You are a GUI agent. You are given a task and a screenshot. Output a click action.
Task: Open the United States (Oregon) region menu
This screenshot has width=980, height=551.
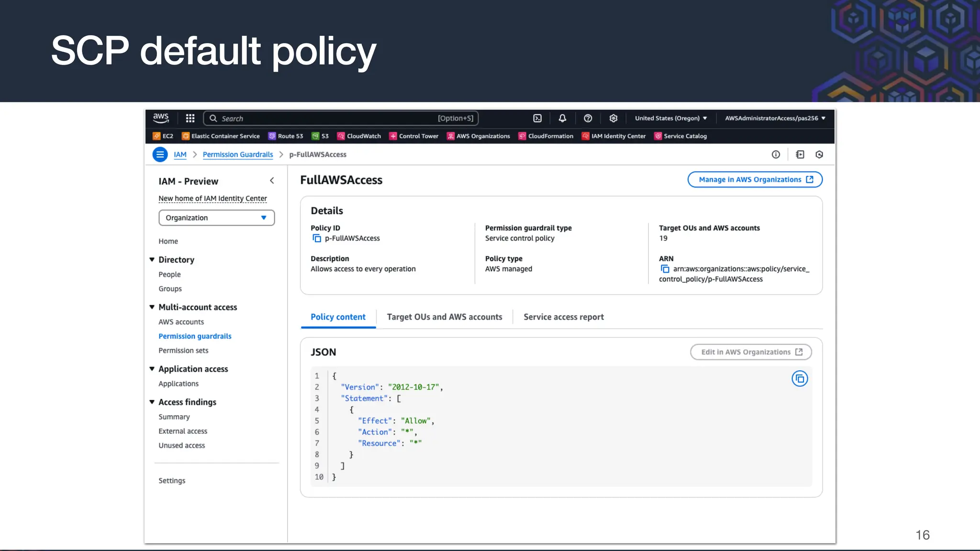coord(670,118)
